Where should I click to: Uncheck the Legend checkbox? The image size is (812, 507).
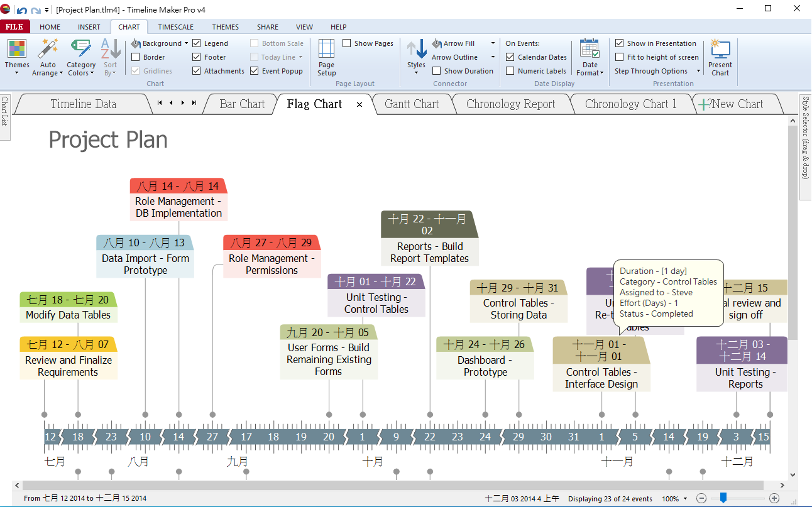point(197,43)
